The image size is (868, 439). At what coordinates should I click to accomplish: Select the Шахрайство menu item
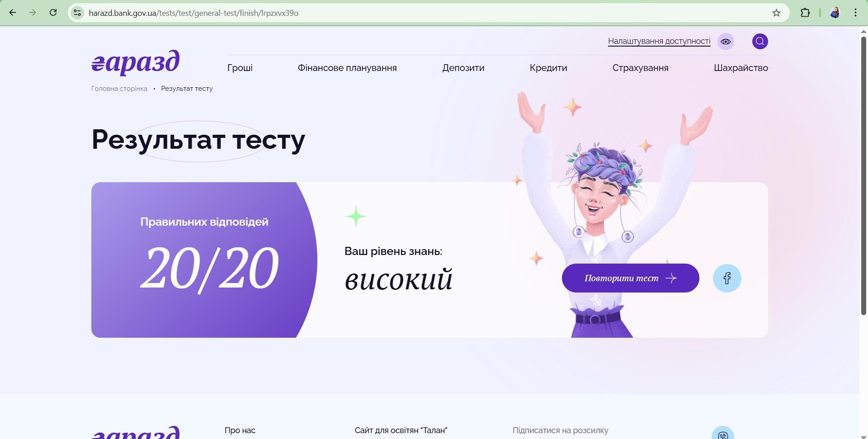pos(741,68)
